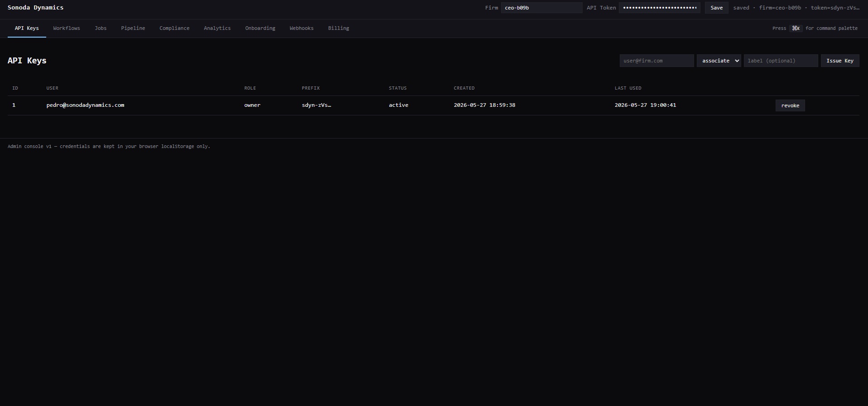Focus the API Token field
868x406 pixels.
coord(660,8)
